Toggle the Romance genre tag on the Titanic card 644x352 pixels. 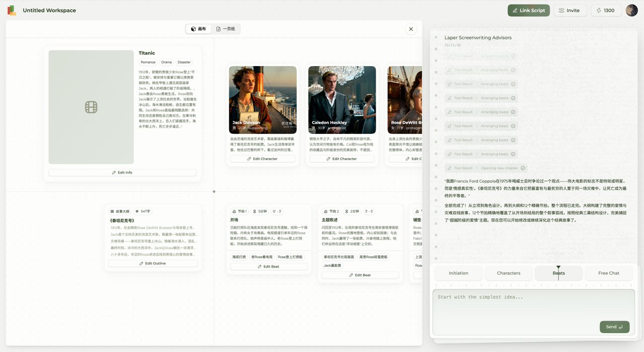pyautogui.click(x=147, y=62)
